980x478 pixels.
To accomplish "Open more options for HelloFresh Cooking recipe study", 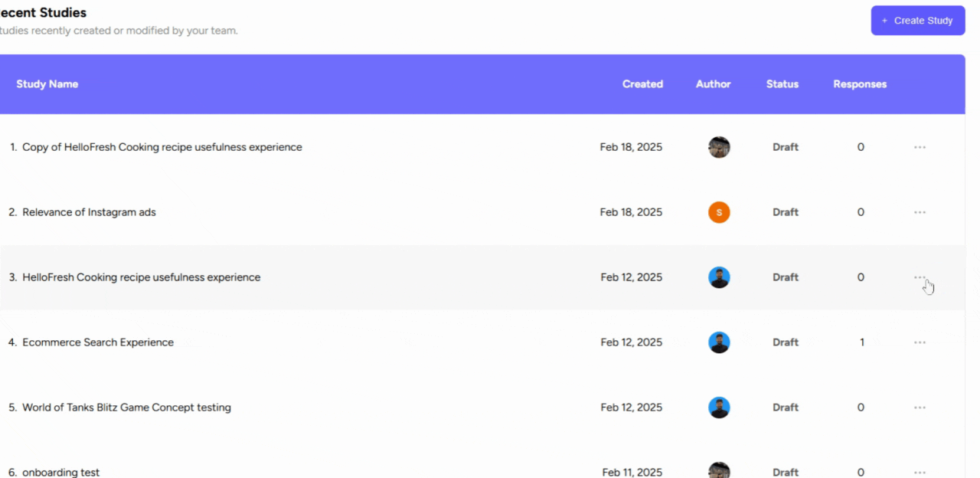I will (x=920, y=277).
